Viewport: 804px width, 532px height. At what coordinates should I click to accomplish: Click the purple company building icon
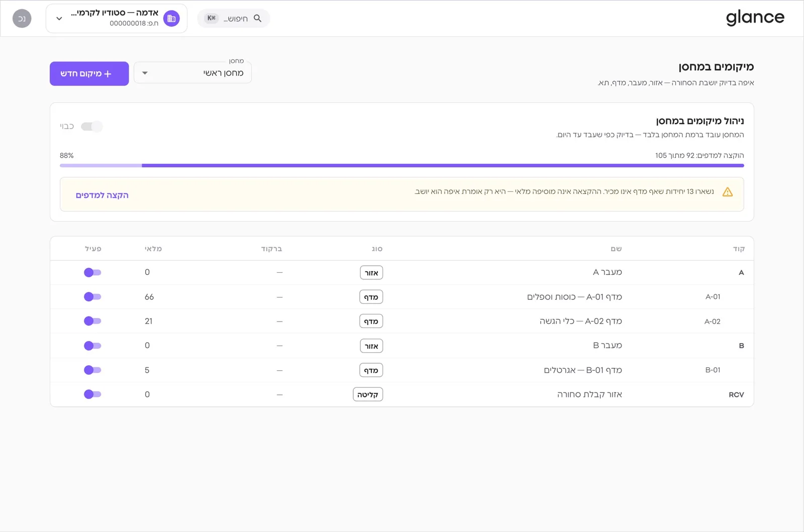(x=171, y=19)
